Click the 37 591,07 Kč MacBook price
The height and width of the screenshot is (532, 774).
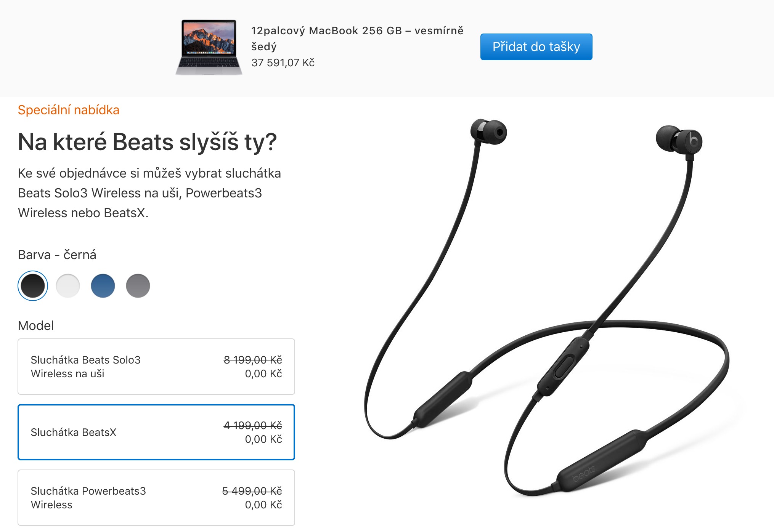pyautogui.click(x=283, y=63)
